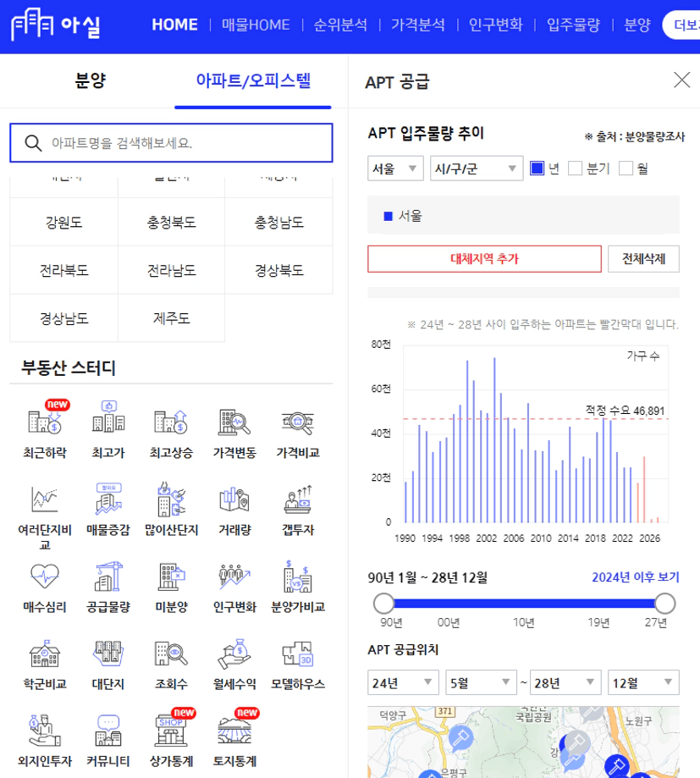Viewport: 700px width, 778px height.
Task: Open the 커뮤니티 icon
Action: 108,731
